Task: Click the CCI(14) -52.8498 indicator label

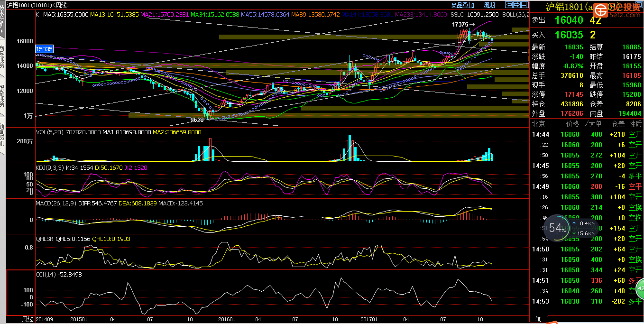Action: [59, 274]
